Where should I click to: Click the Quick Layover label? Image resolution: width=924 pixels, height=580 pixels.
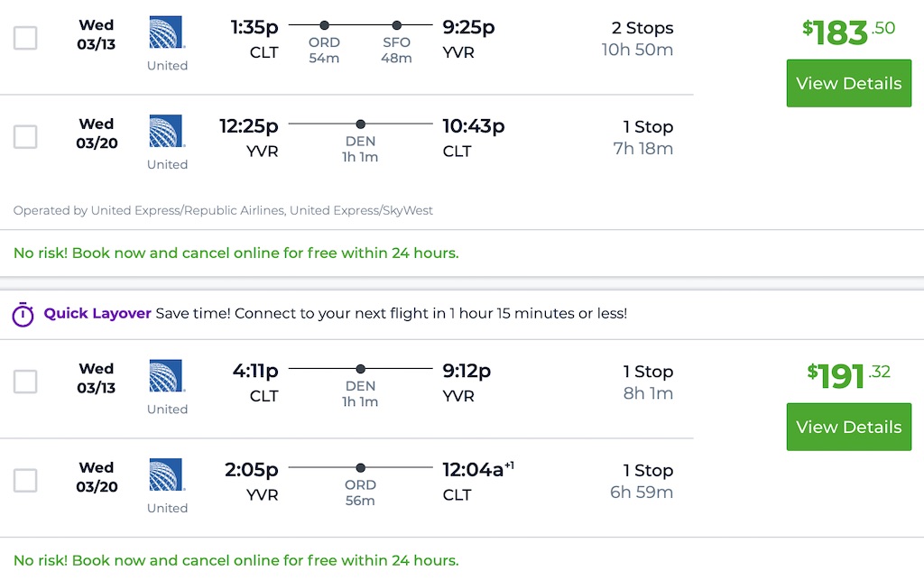pos(97,314)
